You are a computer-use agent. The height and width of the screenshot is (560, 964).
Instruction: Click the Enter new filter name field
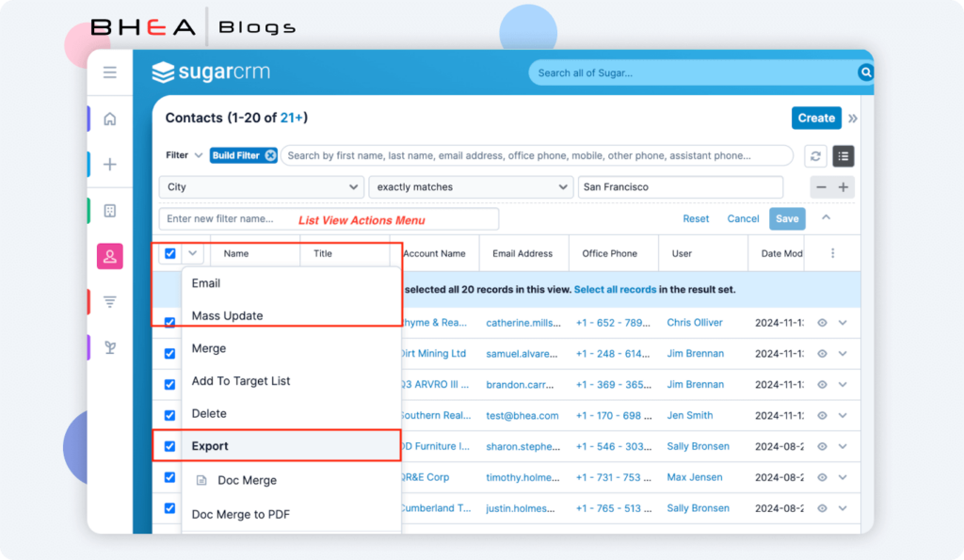(329, 219)
